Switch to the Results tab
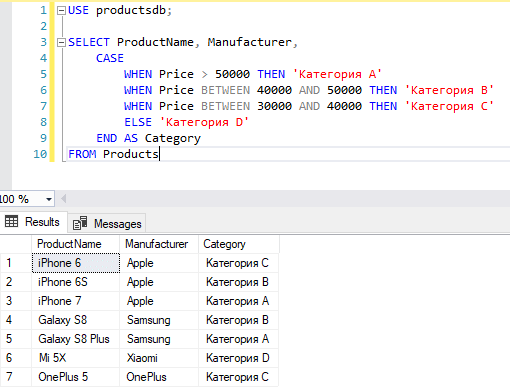The image size is (510, 392). pos(33,222)
